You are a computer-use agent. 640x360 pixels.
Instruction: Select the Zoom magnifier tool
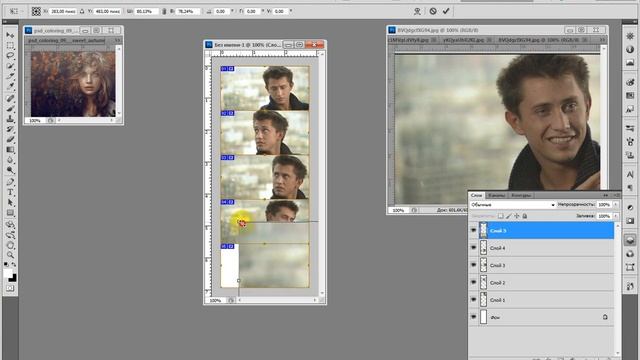[x=10, y=256]
